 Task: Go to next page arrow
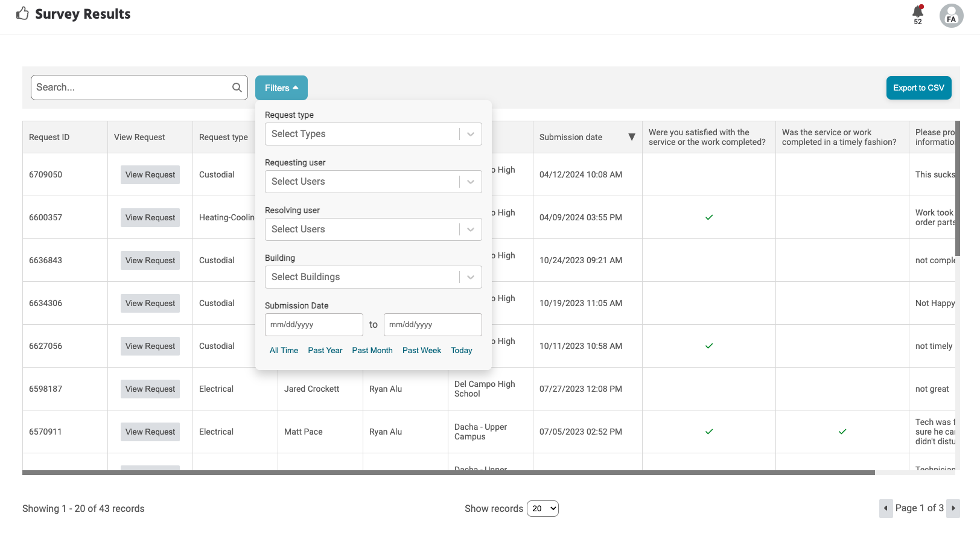click(x=953, y=508)
